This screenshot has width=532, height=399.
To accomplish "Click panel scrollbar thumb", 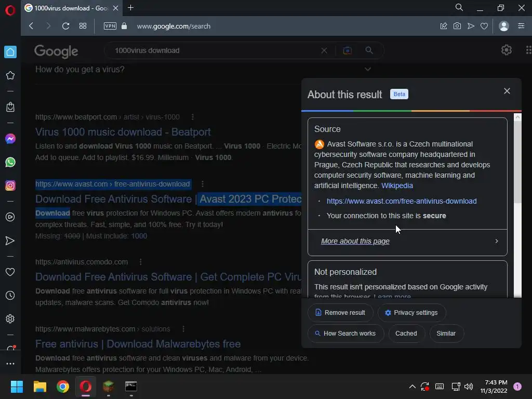I will pos(517,162).
